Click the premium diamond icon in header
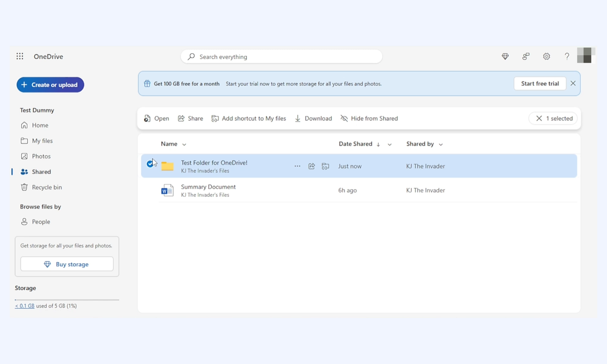Image resolution: width=607 pixels, height=364 pixels. [x=505, y=56]
